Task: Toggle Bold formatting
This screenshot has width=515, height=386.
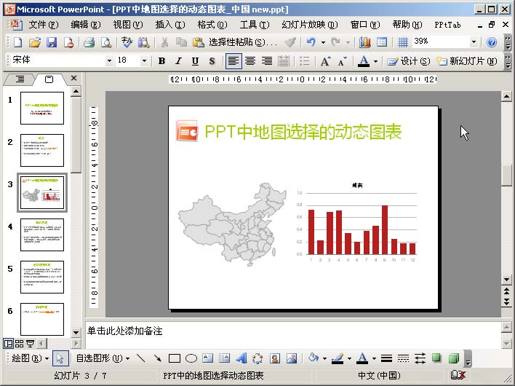Action: [162, 61]
